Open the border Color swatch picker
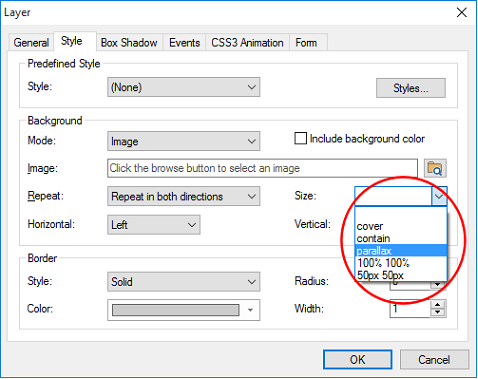The width and height of the screenshot is (478, 379). [x=183, y=310]
